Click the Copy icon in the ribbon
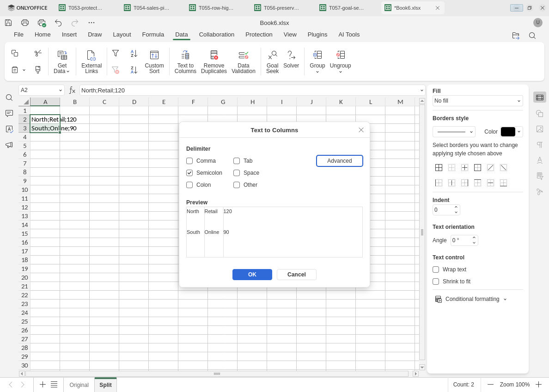This screenshot has width=549, height=392. [x=15, y=53]
